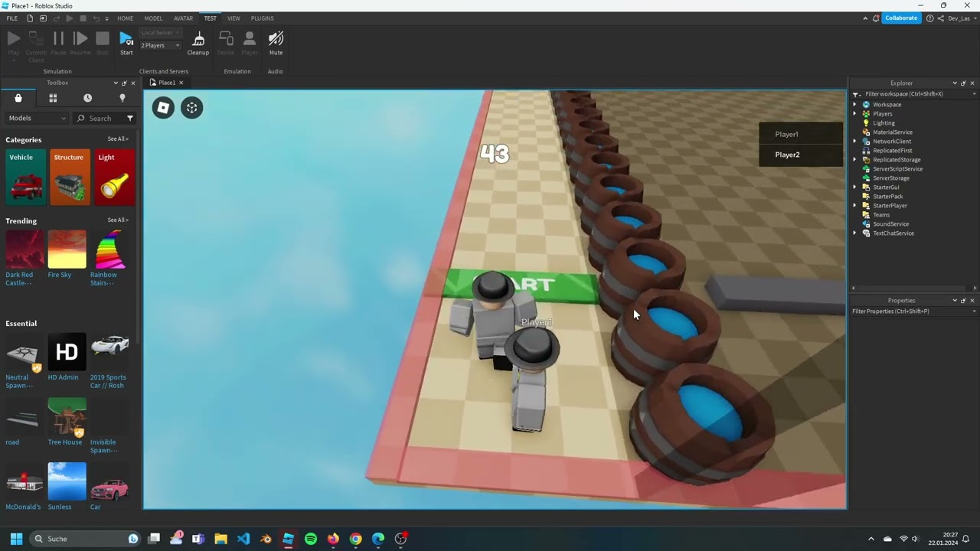This screenshot has height=551, width=980.
Task: Select the Marketplace grid tab in the Toolbox
Action: pos(52,98)
